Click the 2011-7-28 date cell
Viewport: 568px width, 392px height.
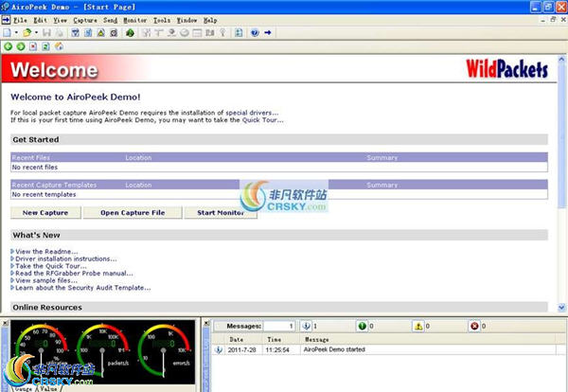[x=241, y=350]
